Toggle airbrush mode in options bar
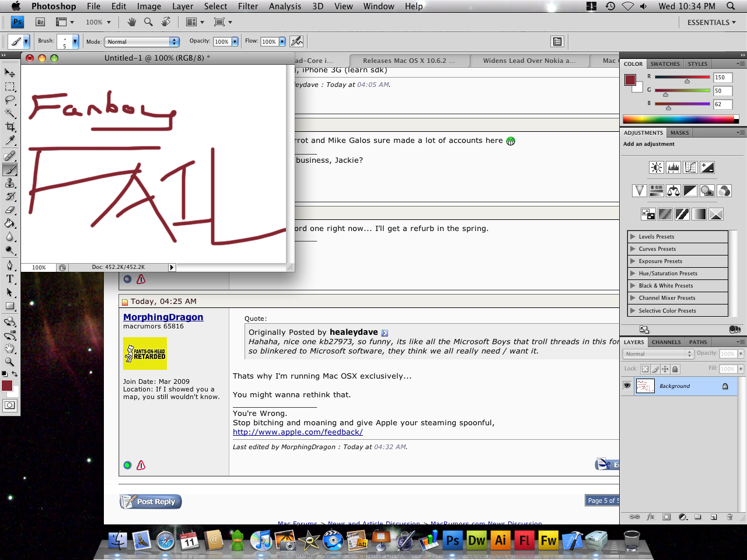The image size is (747, 560). [296, 41]
